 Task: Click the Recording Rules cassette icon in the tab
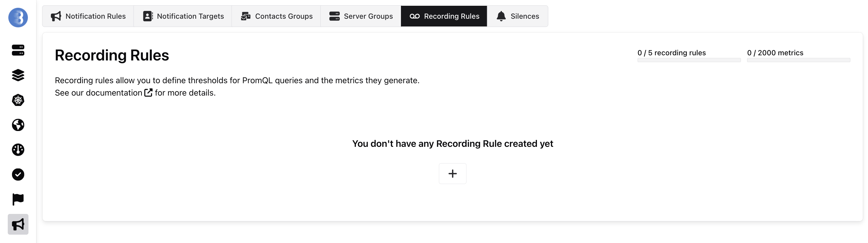(414, 16)
